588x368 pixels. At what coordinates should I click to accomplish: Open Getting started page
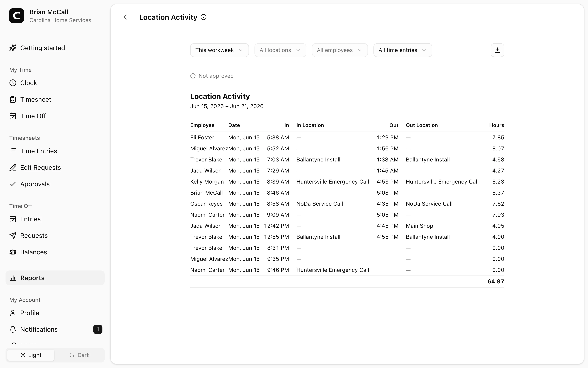coord(55,48)
